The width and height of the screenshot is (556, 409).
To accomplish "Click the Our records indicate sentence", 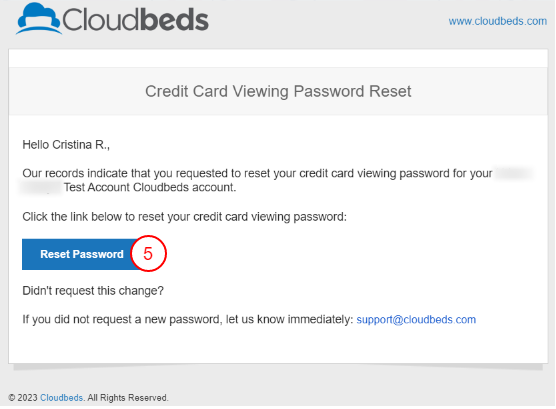I will [x=257, y=173].
